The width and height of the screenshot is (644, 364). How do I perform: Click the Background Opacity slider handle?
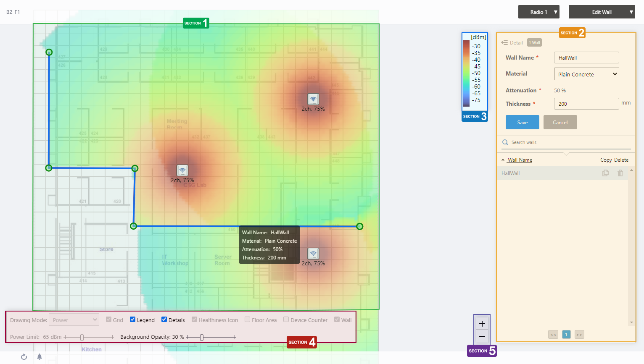[x=202, y=337]
